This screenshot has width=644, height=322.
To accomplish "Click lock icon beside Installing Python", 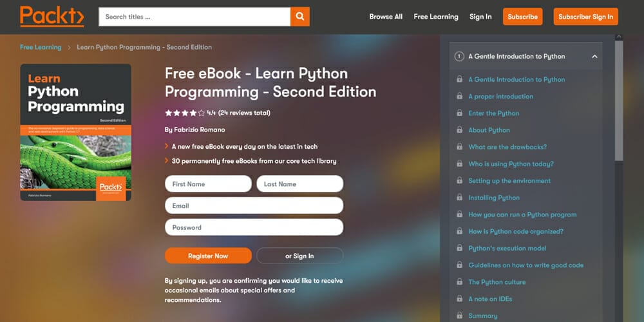I will coord(460,197).
